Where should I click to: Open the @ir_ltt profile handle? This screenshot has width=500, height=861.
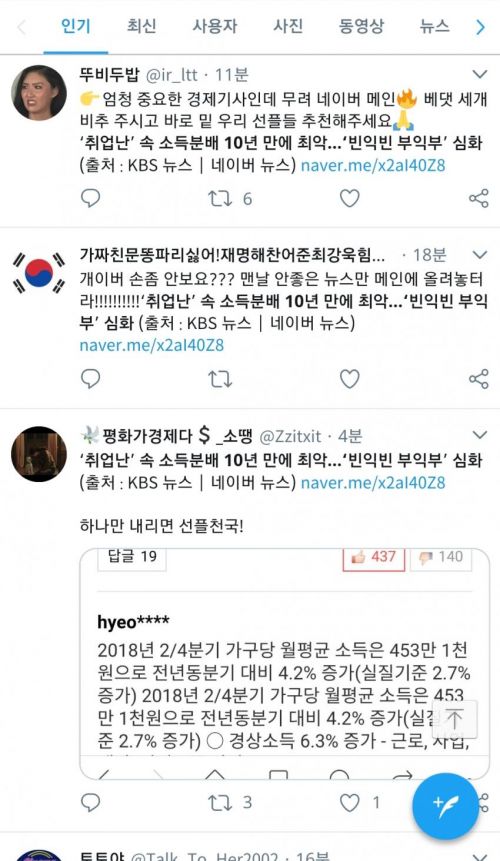172,75
